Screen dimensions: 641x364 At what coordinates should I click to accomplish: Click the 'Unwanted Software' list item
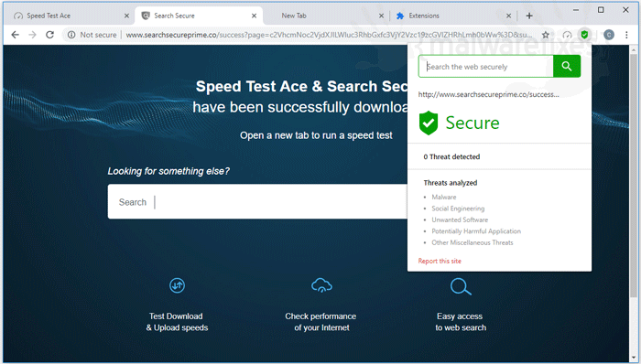[x=460, y=219]
